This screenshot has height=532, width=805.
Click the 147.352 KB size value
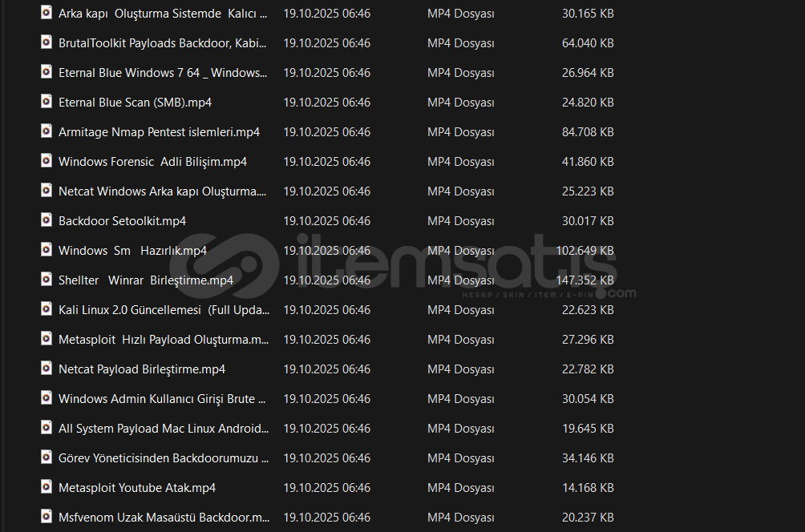585,280
